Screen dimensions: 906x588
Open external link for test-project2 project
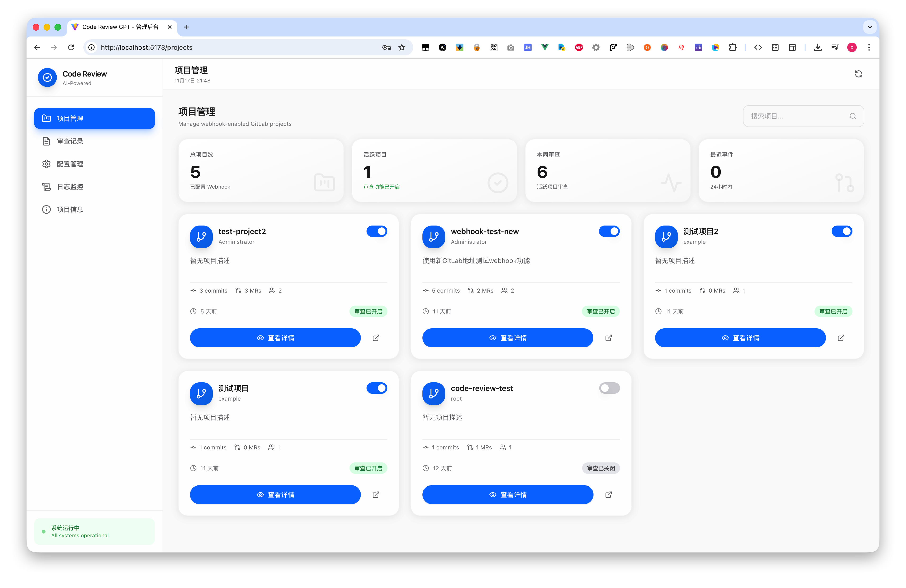click(376, 338)
